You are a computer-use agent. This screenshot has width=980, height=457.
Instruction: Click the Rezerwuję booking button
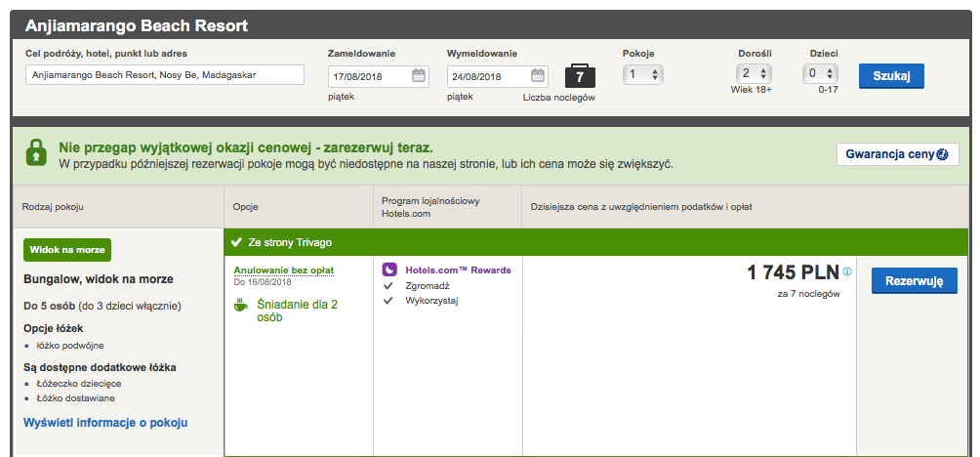point(914,280)
